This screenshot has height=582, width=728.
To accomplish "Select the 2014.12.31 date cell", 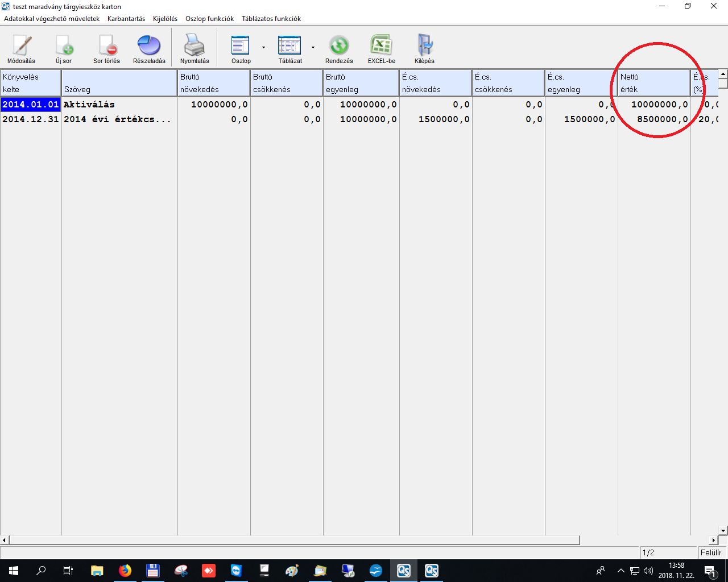I will click(x=31, y=119).
